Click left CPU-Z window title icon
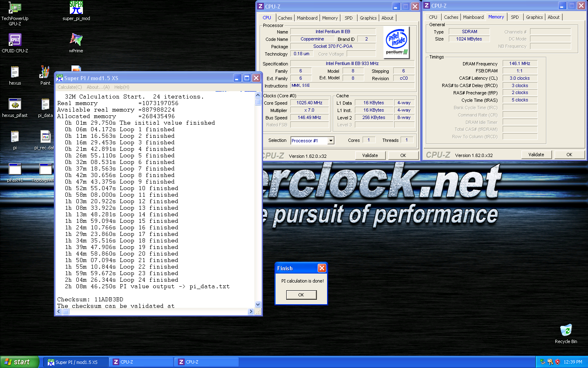588x368 pixels. (261, 6)
